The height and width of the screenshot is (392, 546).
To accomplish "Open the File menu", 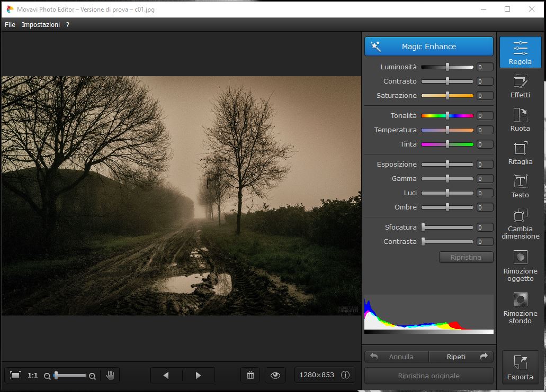I will [x=10, y=25].
